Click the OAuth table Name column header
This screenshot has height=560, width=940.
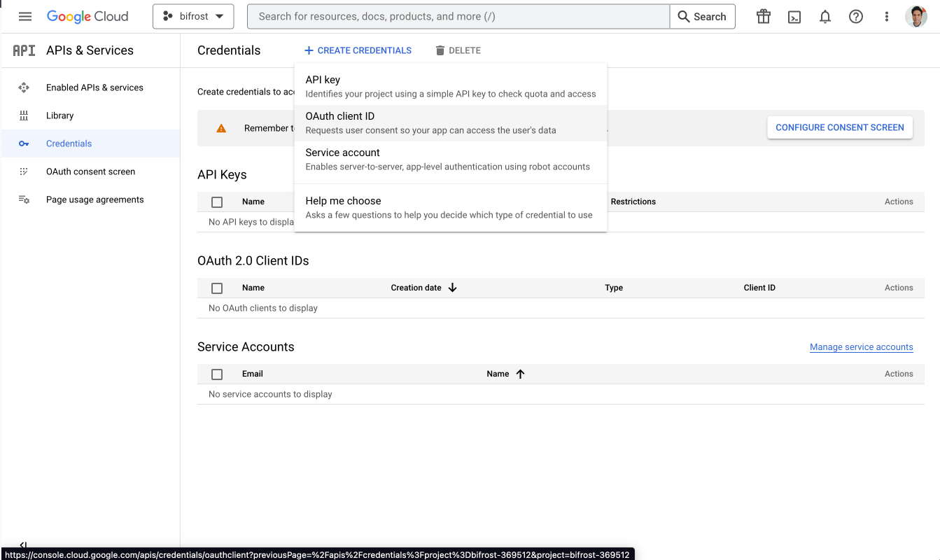pos(253,288)
